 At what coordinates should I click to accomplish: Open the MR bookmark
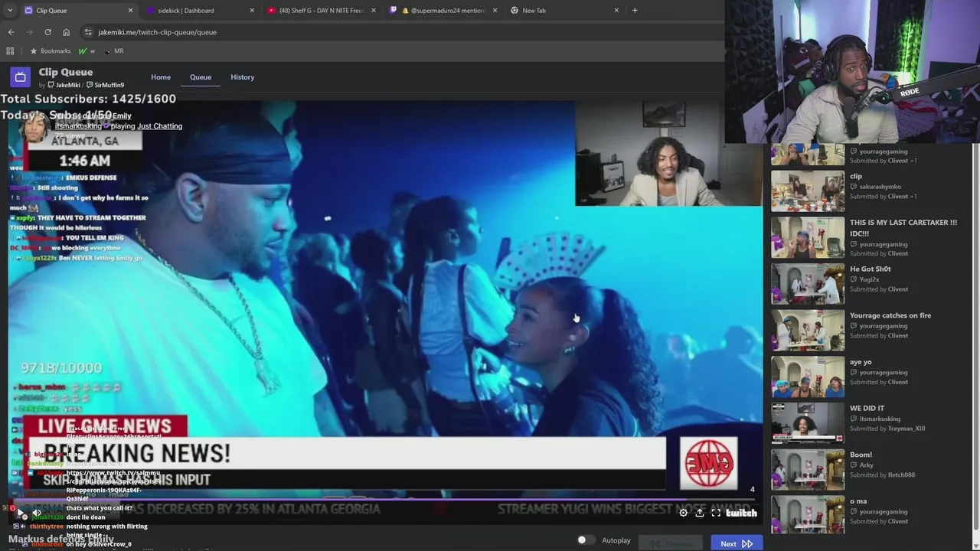click(x=113, y=51)
